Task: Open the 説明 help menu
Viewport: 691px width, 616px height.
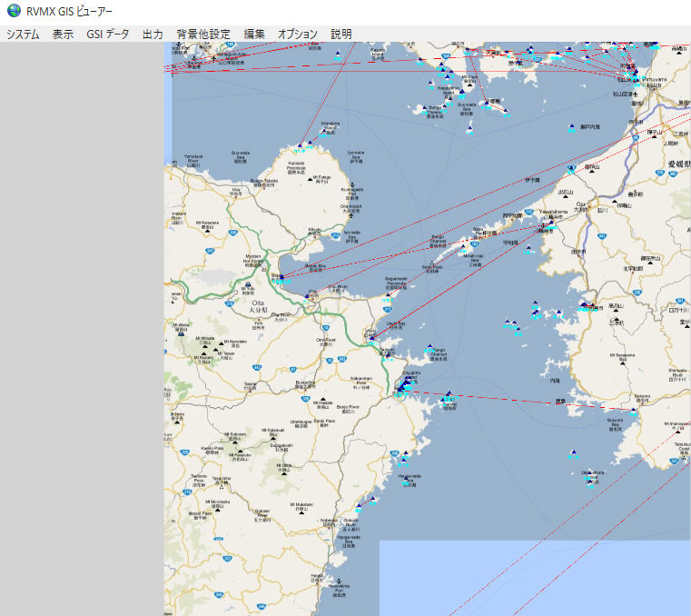Action: (x=341, y=35)
